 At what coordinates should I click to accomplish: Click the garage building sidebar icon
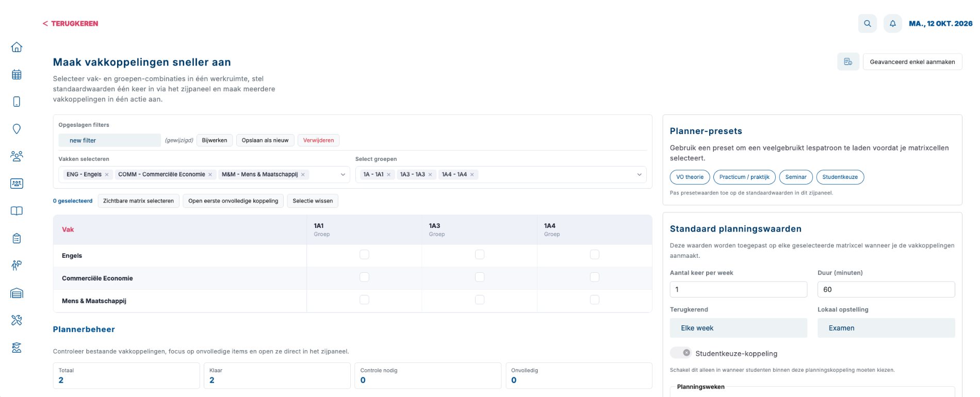[17, 293]
